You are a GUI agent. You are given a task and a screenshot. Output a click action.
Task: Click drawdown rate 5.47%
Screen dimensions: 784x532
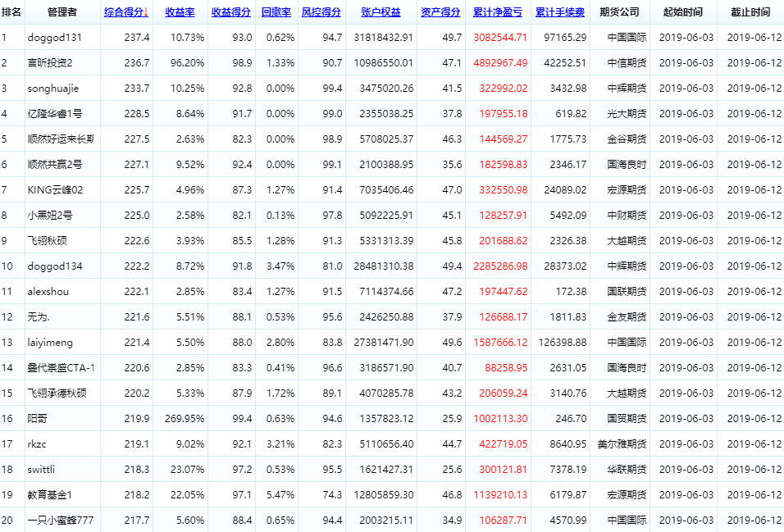pos(280,495)
